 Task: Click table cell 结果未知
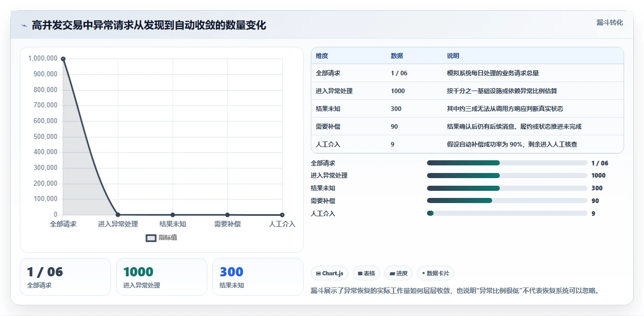pos(328,109)
